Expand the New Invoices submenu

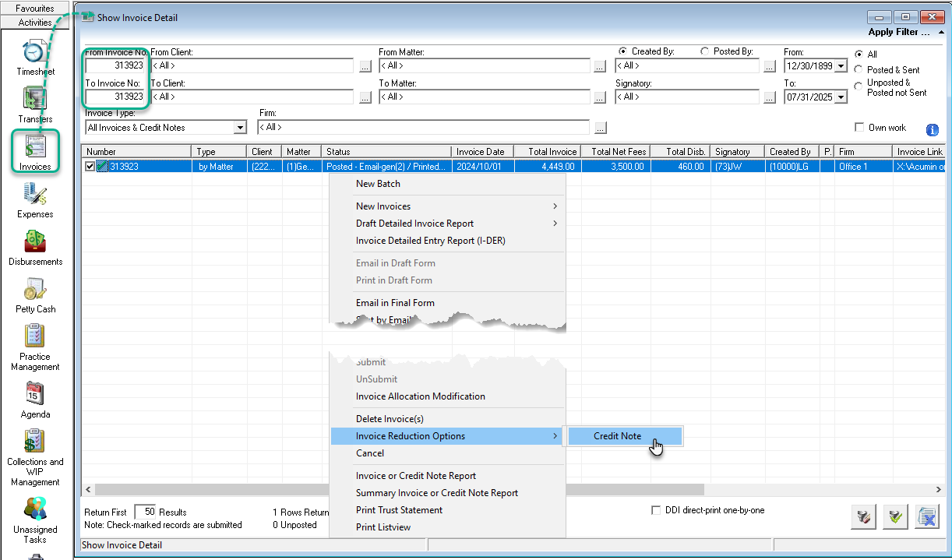(x=448, y=206)
